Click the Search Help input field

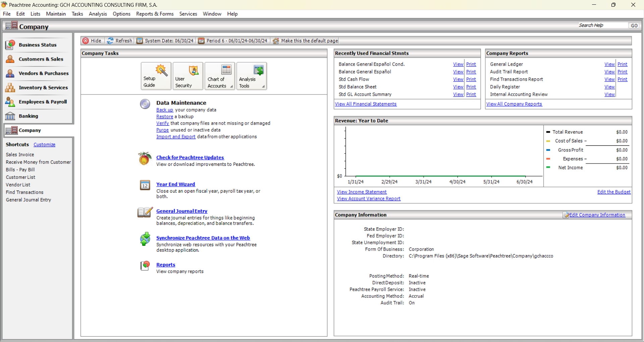602,25
